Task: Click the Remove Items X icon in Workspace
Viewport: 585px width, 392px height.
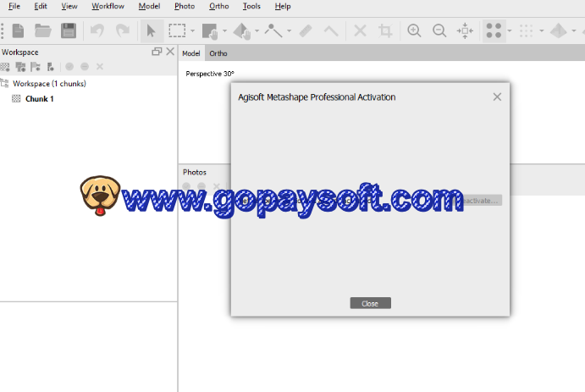Action: click(100, 67)
